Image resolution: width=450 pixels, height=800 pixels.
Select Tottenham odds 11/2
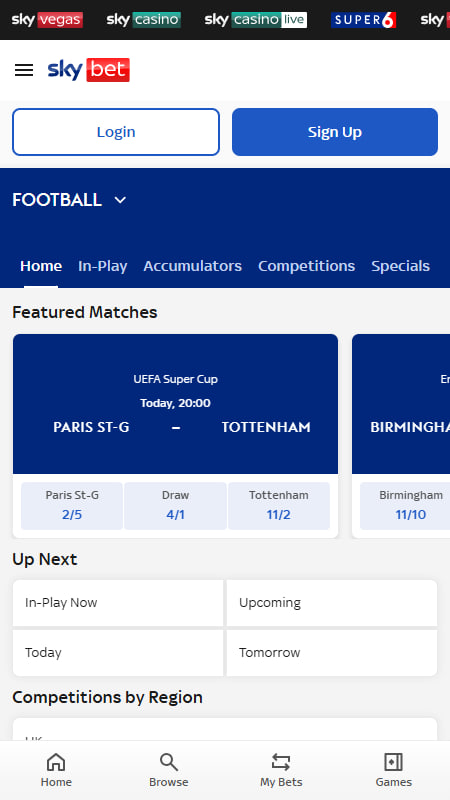(279, 506)
